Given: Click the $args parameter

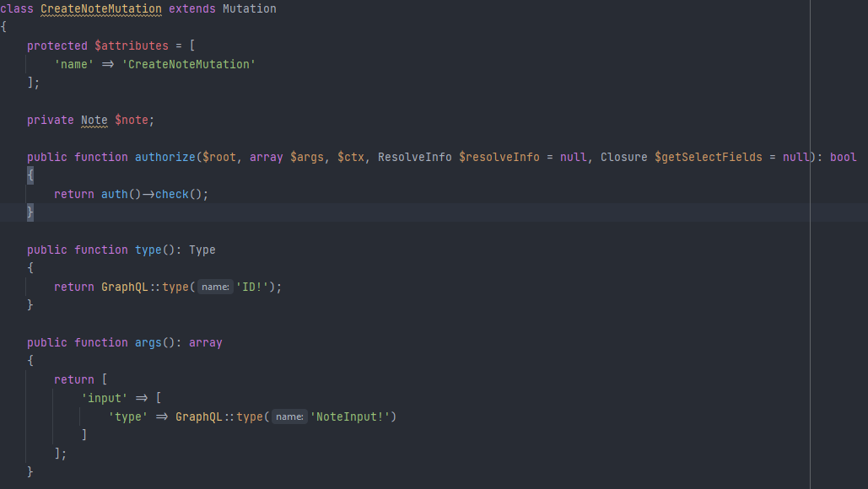Looking at the screenshot, I should point(307,157).
